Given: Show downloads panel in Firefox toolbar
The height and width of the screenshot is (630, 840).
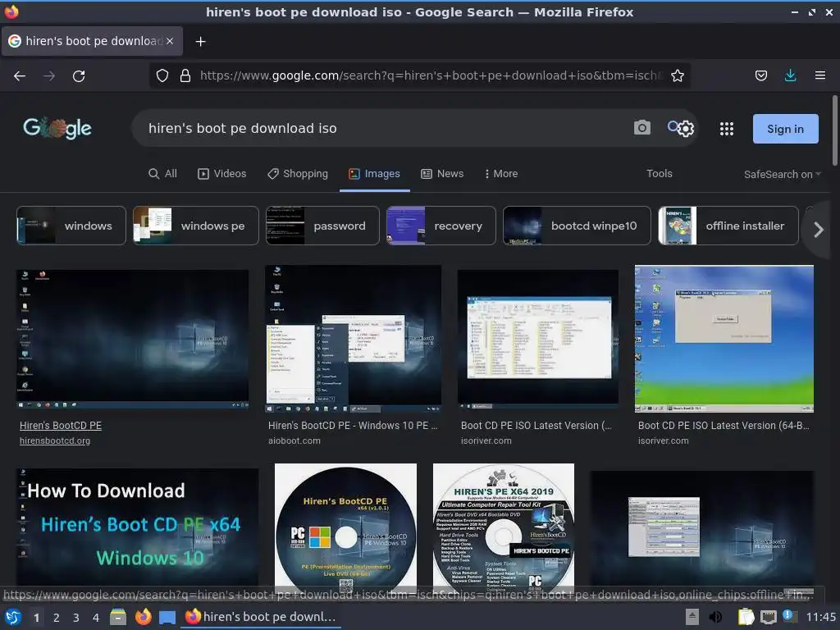Looking at the screenshot, I should [x=790, y=75].
